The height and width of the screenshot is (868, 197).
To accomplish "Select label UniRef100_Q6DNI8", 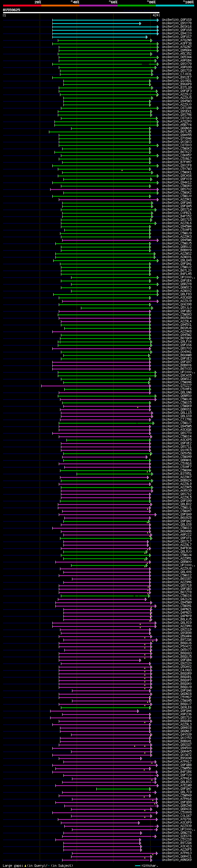I will click(177, 694).
